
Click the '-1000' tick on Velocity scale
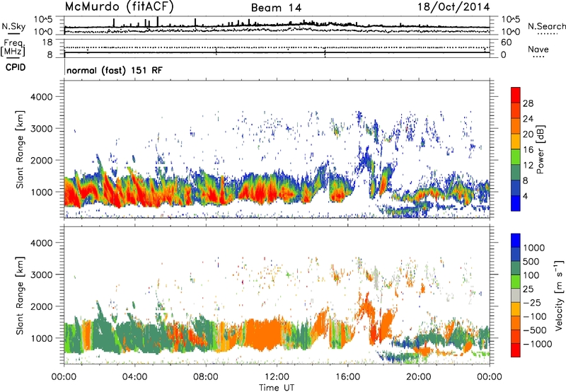click(x=537, y=344)
